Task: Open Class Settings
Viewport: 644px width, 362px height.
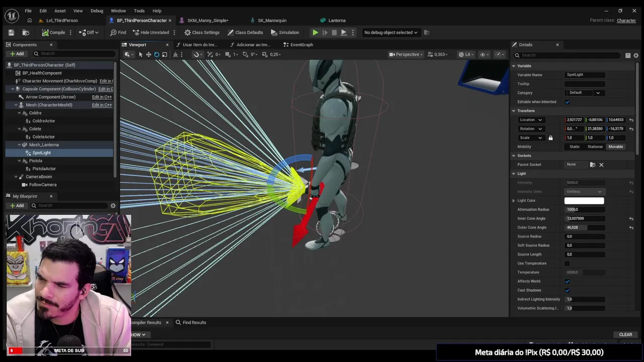Action: [202, 32]
